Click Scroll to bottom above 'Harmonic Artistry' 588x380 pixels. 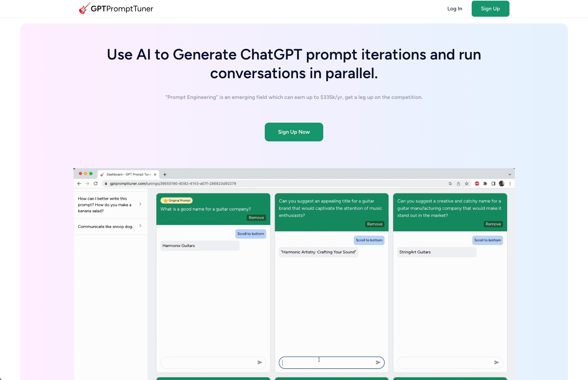[x=369, y=240]
